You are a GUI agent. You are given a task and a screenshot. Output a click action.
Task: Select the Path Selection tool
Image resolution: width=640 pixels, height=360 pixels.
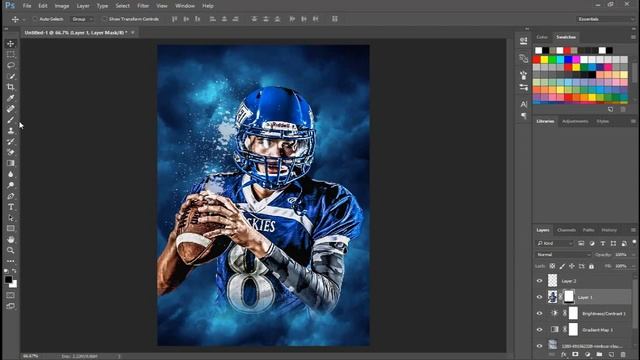[11, 218]
